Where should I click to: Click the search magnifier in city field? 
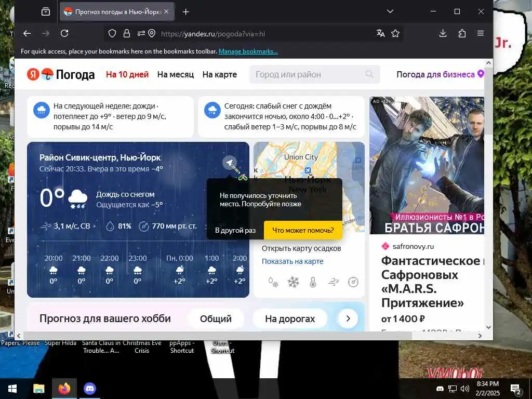coord(369,74)
